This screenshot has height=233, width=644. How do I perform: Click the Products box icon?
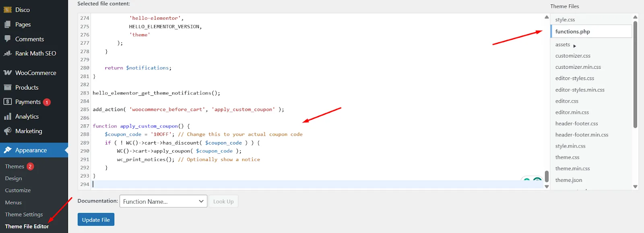click(8, 87)
